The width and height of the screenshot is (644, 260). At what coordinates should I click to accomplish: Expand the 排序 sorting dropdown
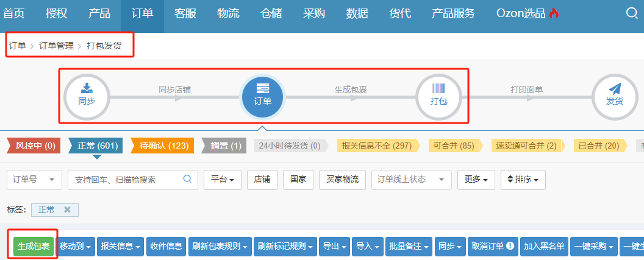(523, 180)
